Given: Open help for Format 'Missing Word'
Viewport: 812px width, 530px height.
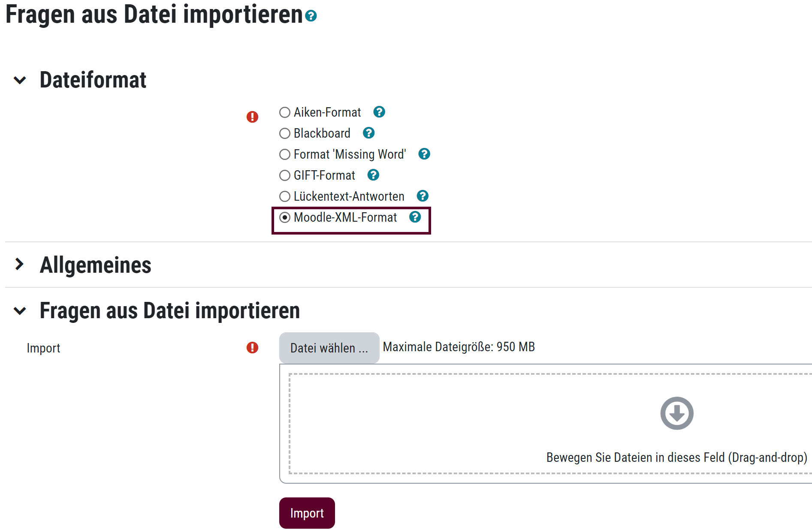Looking at the screenshot, I should tap(424, 154).
